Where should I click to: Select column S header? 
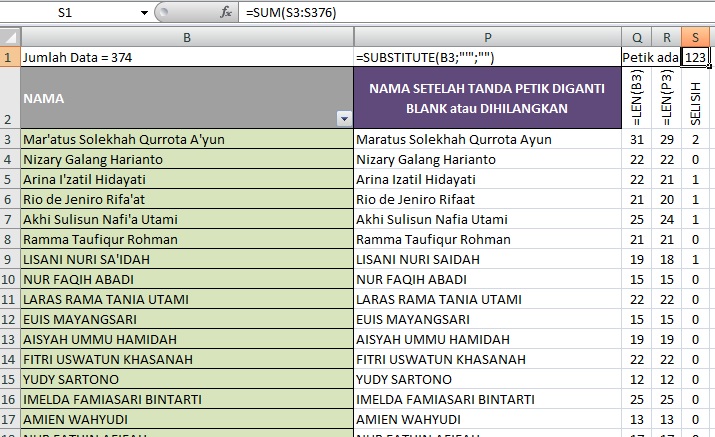point(696,37)
